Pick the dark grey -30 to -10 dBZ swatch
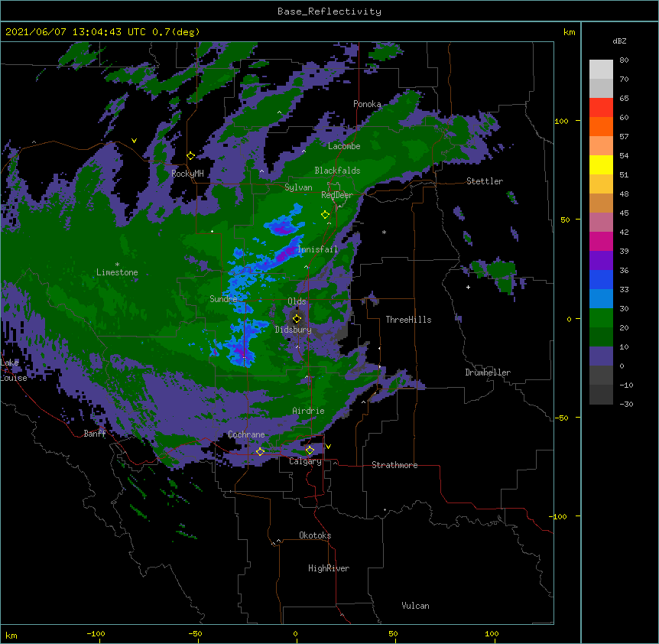The width and height of the screenshot is (659, 644). 601,395
